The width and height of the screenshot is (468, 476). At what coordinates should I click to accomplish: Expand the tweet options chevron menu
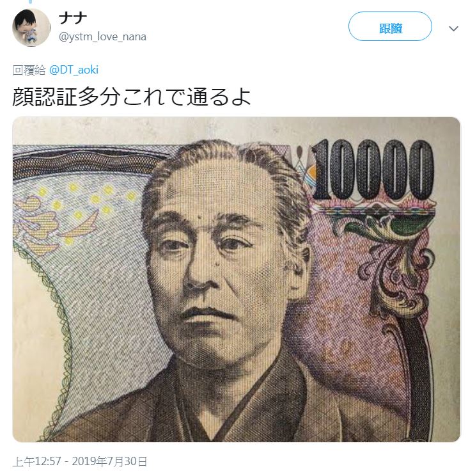pos(453,29)
